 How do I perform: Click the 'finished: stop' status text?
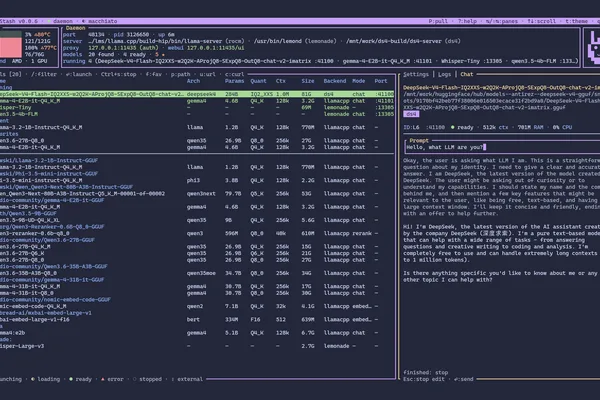point(426,372)
